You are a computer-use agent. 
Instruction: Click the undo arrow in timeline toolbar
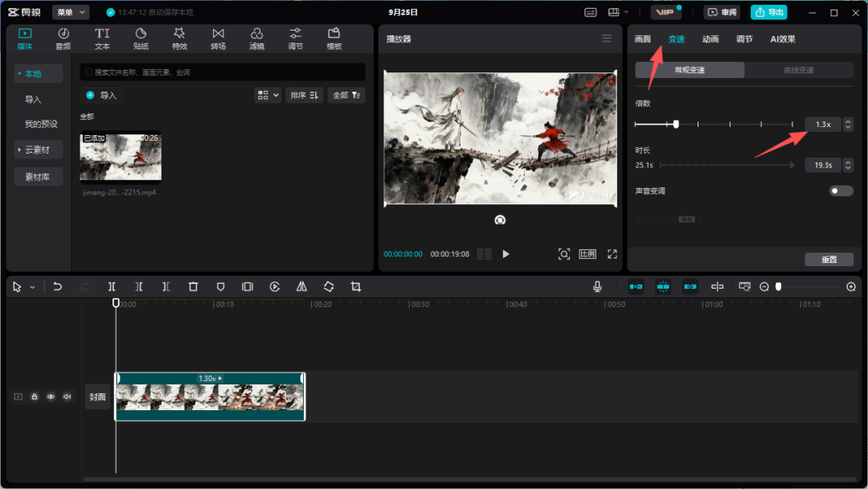(57, 286)
